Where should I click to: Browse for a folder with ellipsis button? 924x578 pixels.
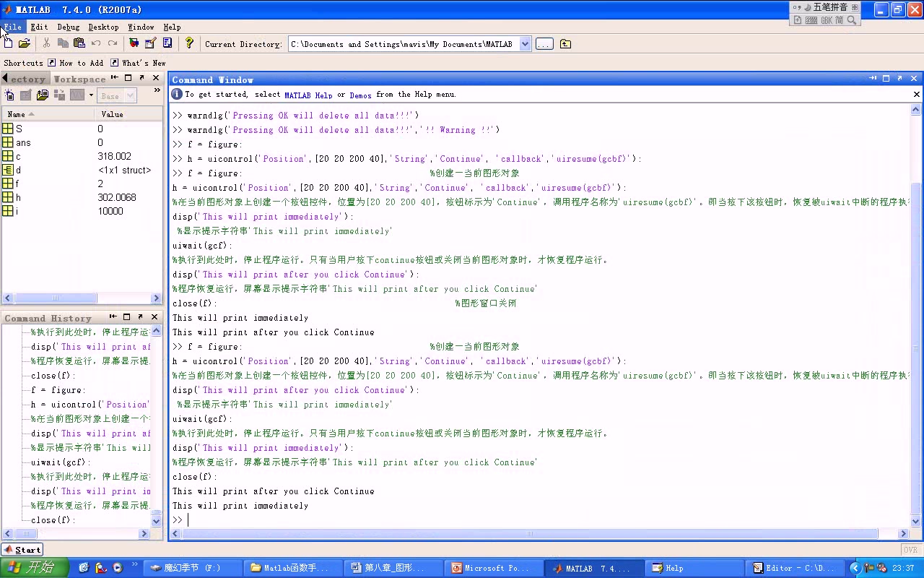[x=544, y=44]
